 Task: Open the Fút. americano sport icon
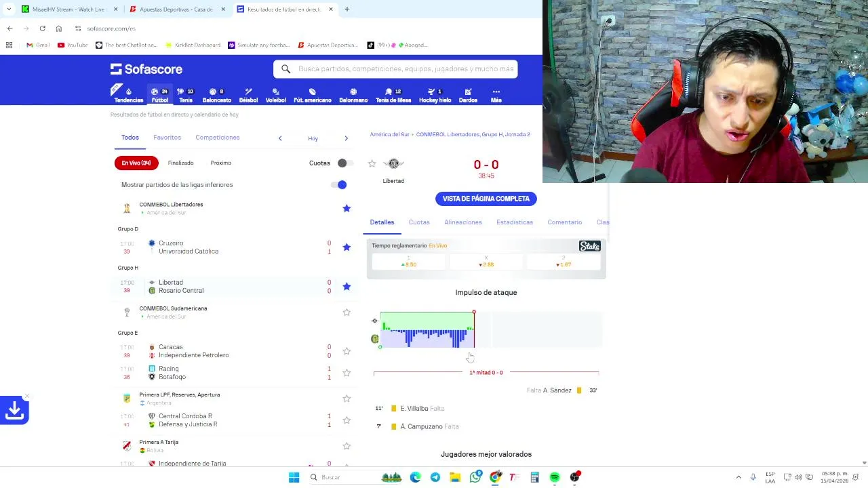(x=312, y=95)
